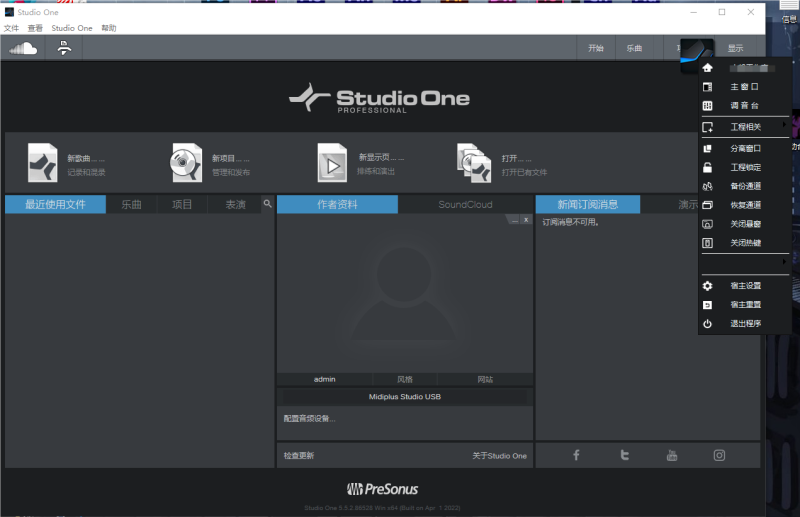Create a new show via 新显示页 icon
The width and height of the screenshot is (800, 517).
(x=332, y=163)
